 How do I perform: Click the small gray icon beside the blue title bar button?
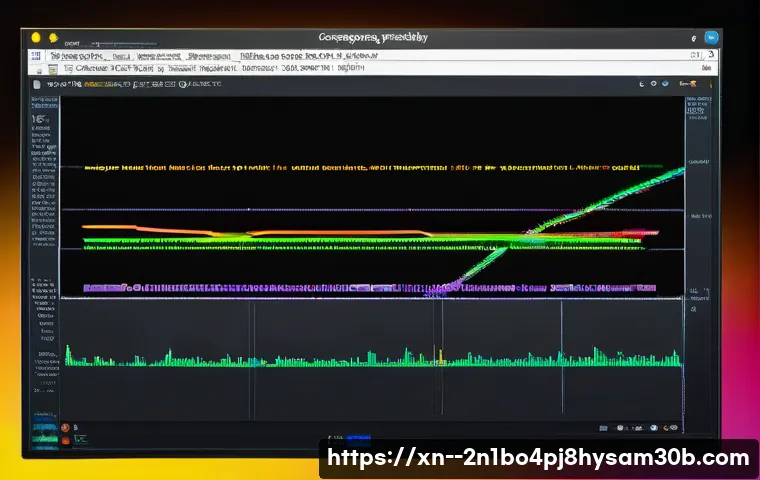click(x=693, y=38)
